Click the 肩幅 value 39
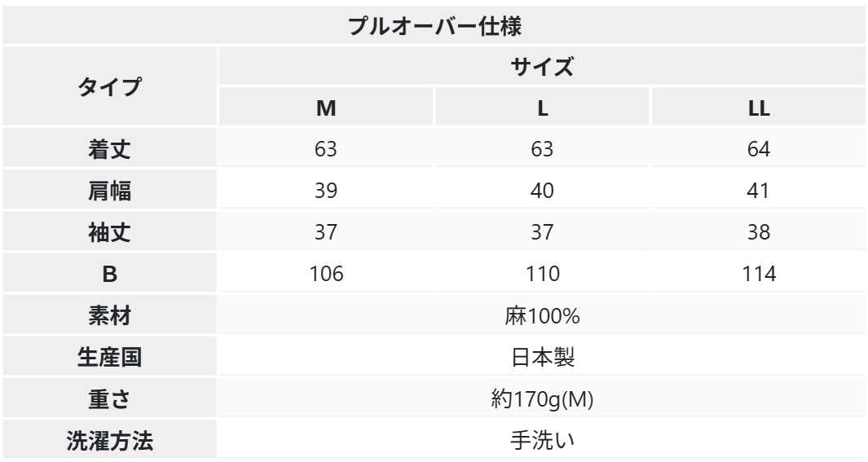Screen dimensions: 868x462 coord(326,192)
